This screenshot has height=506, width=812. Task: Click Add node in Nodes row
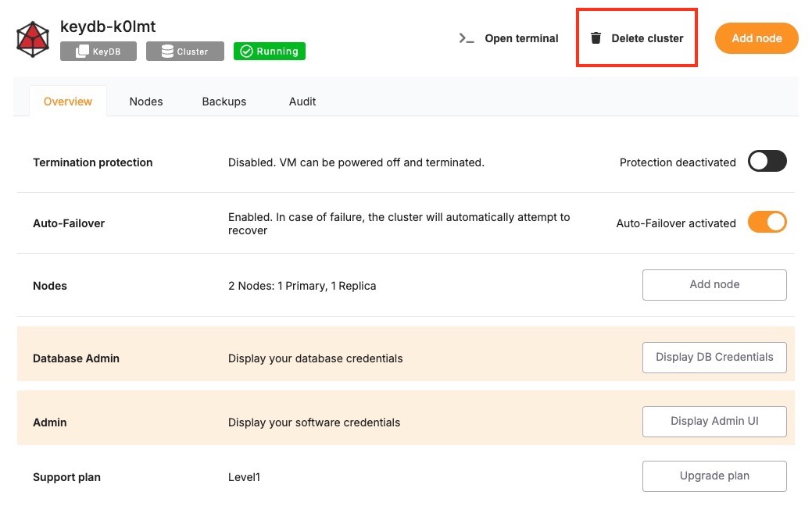(714, 285)
